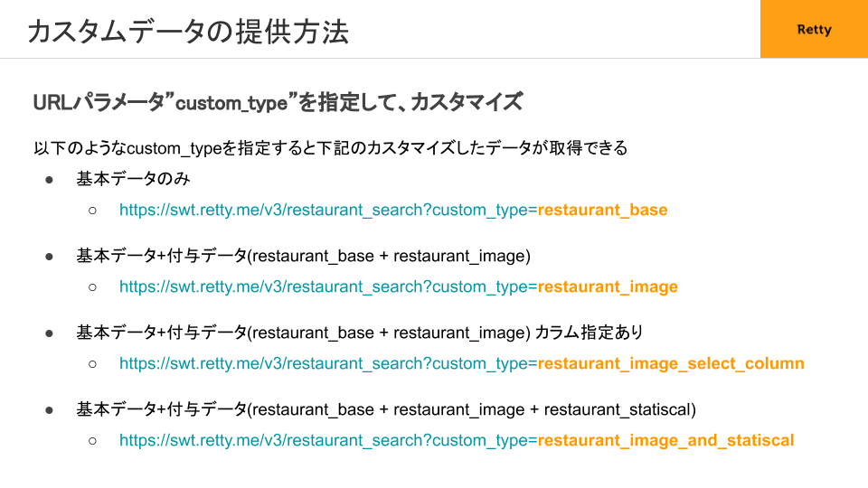Click bullet text ending カラム指定あり

[360, 333]
